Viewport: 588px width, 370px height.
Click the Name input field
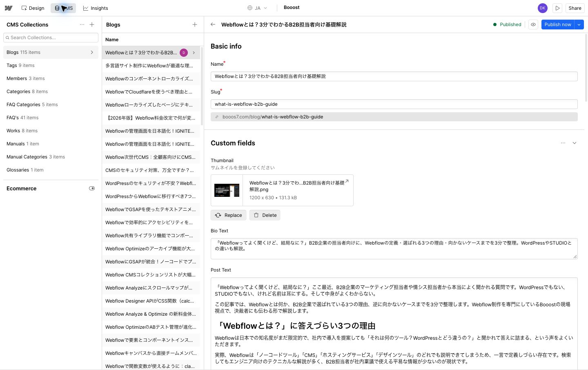394,76
